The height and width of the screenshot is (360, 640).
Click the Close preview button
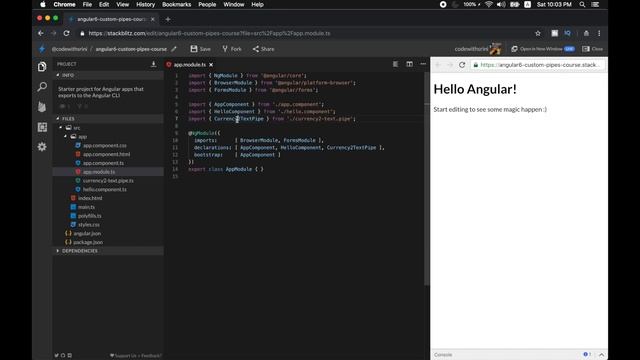[592, 49]
